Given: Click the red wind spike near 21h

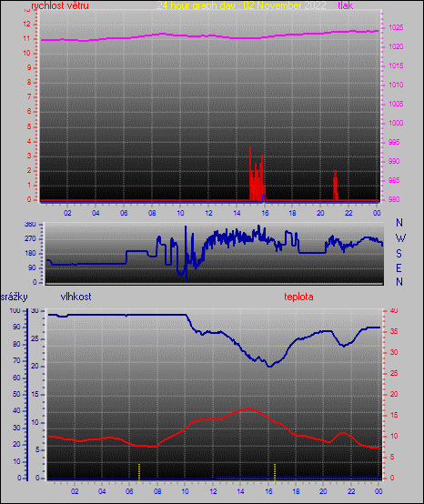Looking at the screenshot, I should tap(335, 185).
